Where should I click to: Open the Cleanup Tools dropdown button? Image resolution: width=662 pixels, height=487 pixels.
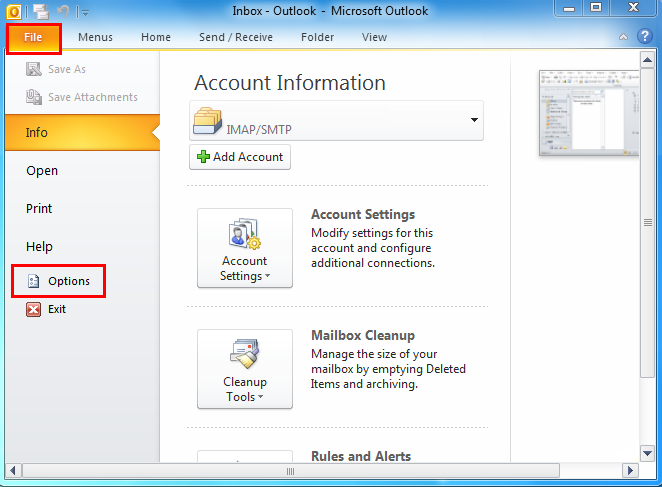point(245,369)
